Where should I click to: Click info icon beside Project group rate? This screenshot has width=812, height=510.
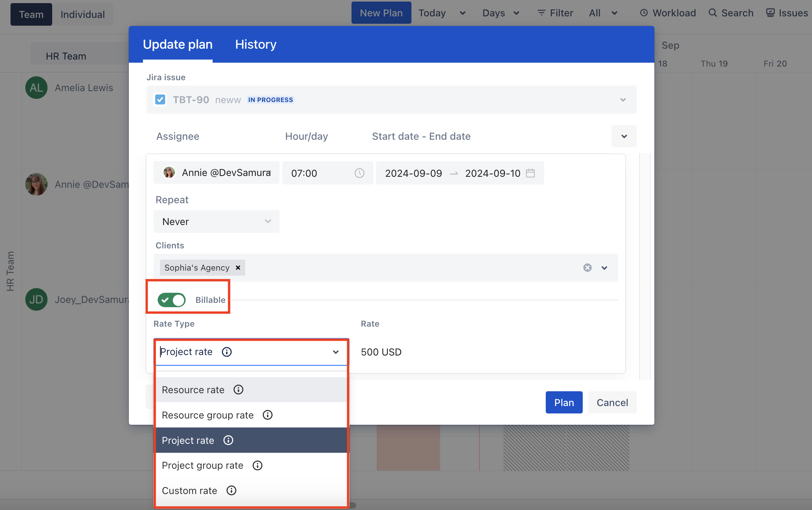point(257,465)
